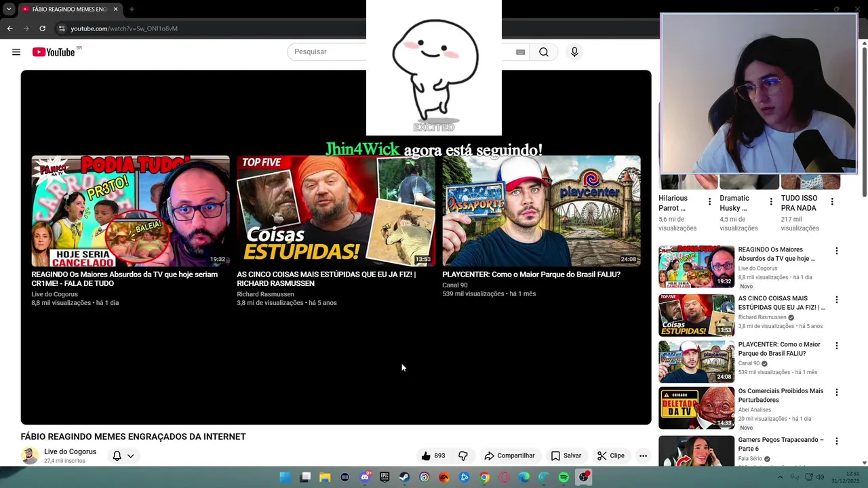The height and width of the screenshot is (488, 868).
Task: Open sidebar video Gamers Pegos Trapaceando Parte 6
Action: 781,444
